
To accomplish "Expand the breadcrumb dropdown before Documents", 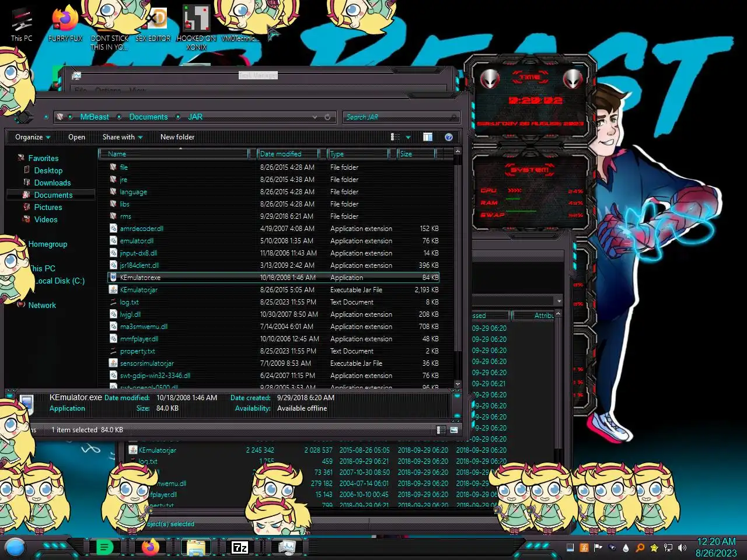I will coord(119,117).
